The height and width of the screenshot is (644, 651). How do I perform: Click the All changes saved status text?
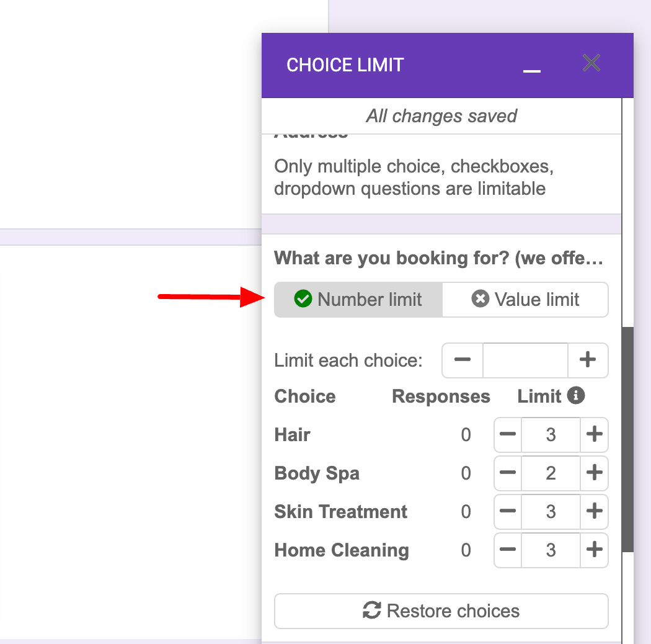441,116
